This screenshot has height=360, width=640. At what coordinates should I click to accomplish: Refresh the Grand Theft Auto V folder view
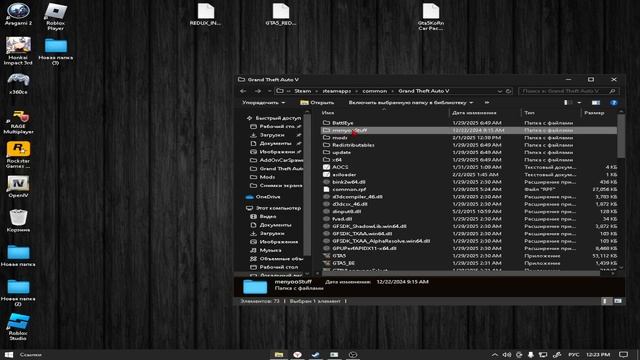(509, 91)
